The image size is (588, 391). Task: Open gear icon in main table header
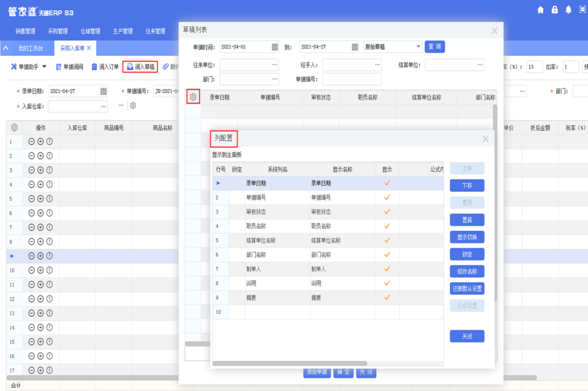(x=14, y=128)
